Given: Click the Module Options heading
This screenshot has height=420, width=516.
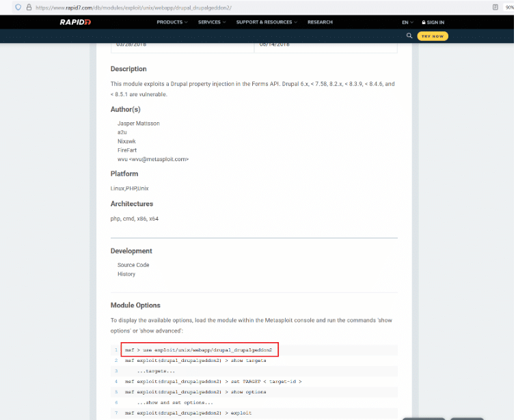Looking at the screenshot, I should (x=135, y=305).
